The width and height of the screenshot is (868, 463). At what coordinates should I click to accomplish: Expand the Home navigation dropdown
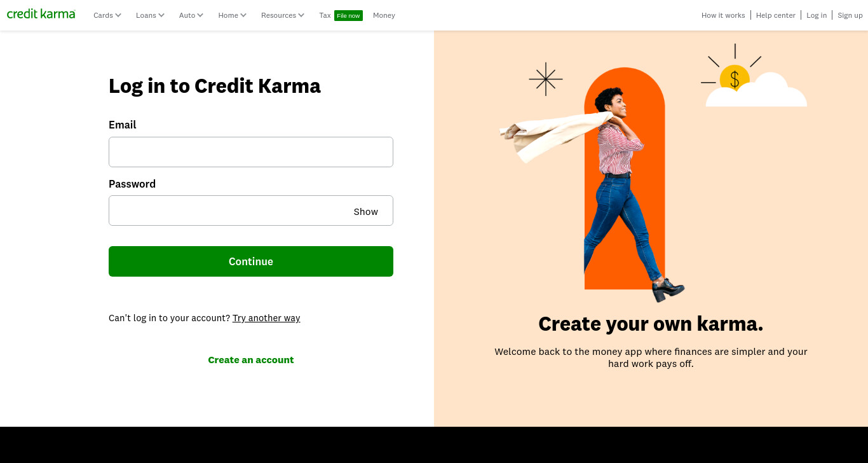pos(232,15)
